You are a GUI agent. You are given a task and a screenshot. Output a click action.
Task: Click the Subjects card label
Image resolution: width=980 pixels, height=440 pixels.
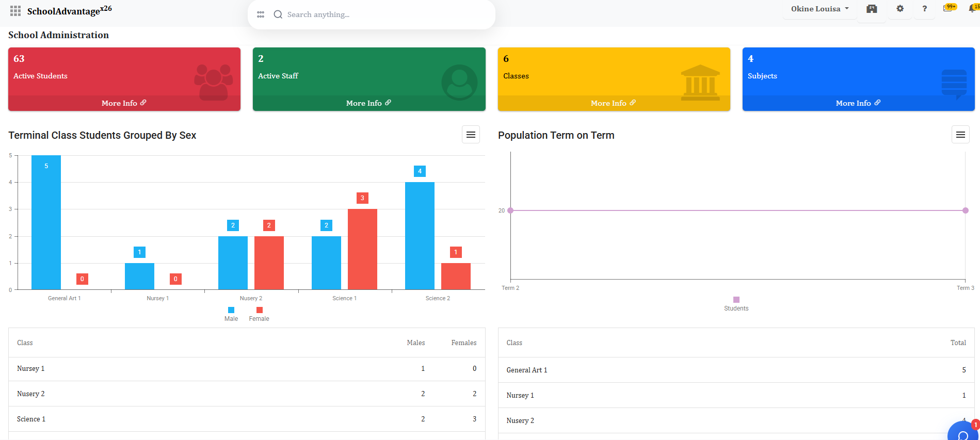tap(762, 76)
